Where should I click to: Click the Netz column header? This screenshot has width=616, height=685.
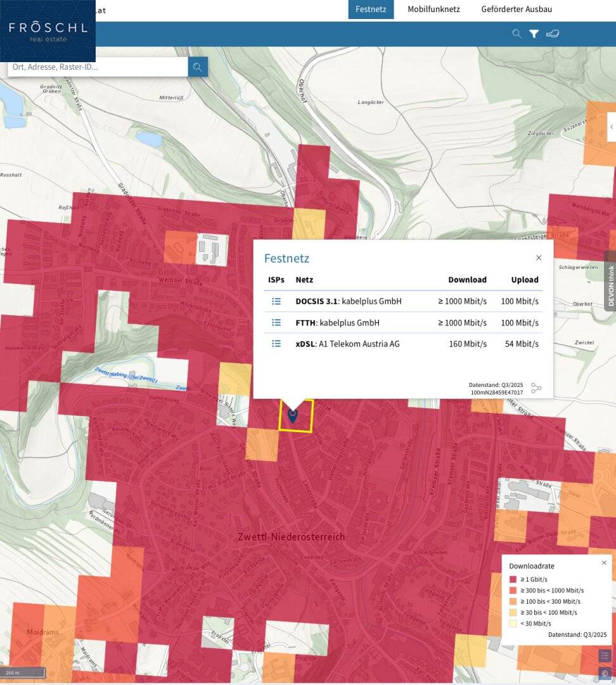(x=304, y=280)
